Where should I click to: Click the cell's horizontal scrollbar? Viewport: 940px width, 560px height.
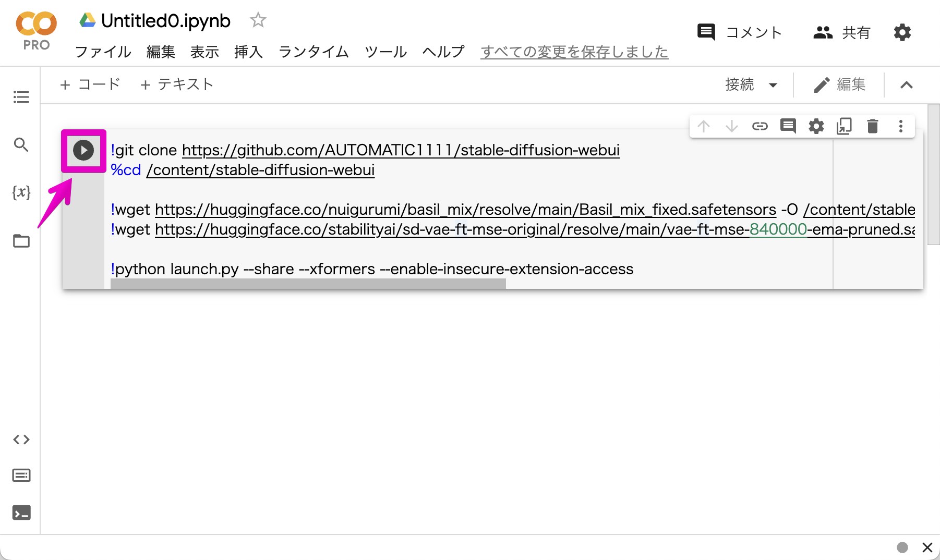click(x=308, y=284)
